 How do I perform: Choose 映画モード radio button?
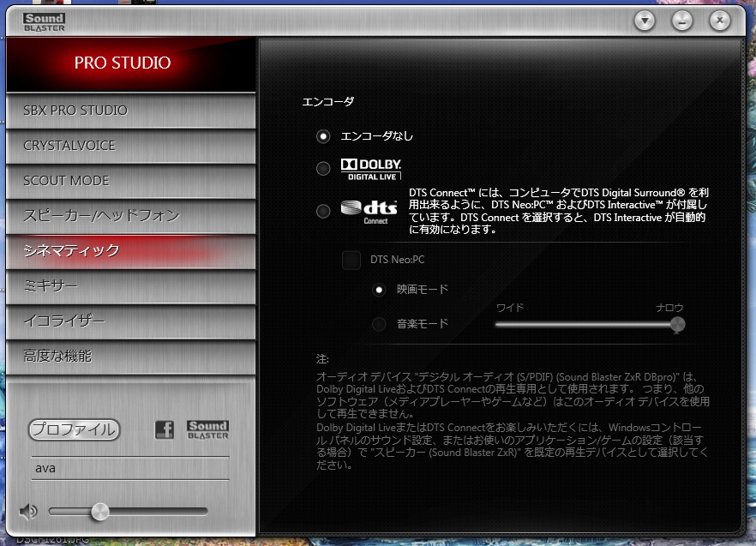pyautogui.click(x=379, y=290)
